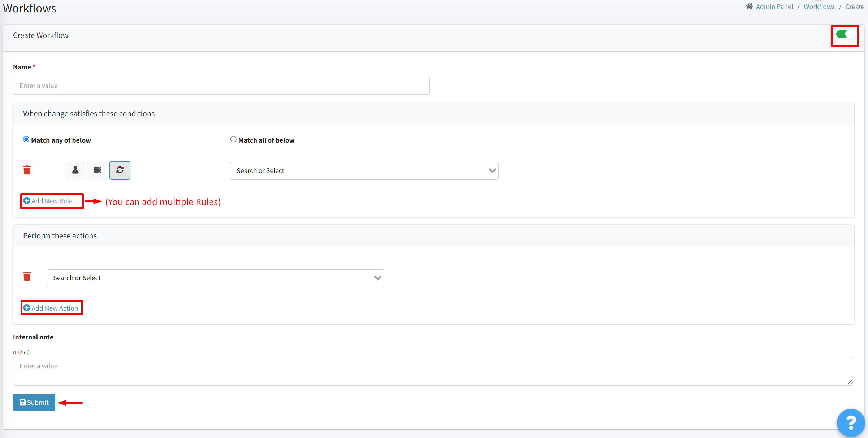This screenshot has height=438, width=868.
Task: Click the Add New Action button
Action: pyautogui.click(x=52, y=308)
